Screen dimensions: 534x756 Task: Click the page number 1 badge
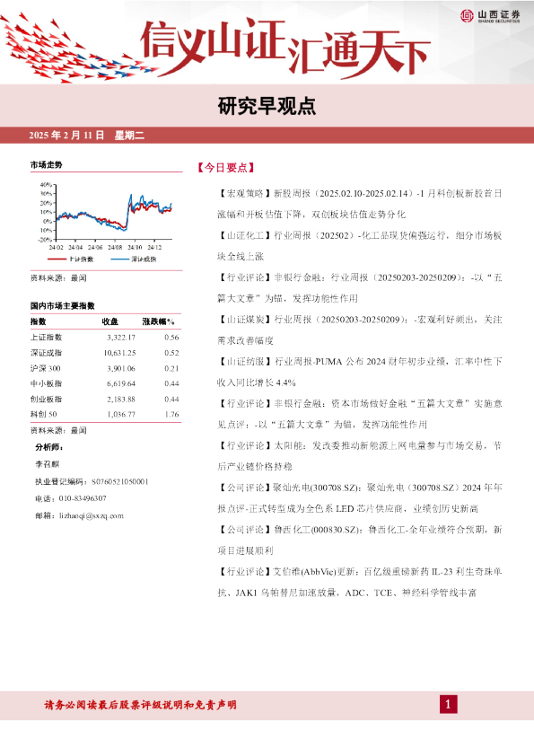(448, 705)
